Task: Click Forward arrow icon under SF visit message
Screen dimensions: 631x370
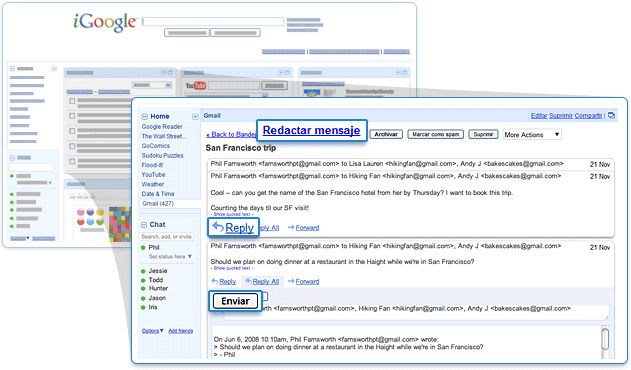Action: [x=291, y=227]
